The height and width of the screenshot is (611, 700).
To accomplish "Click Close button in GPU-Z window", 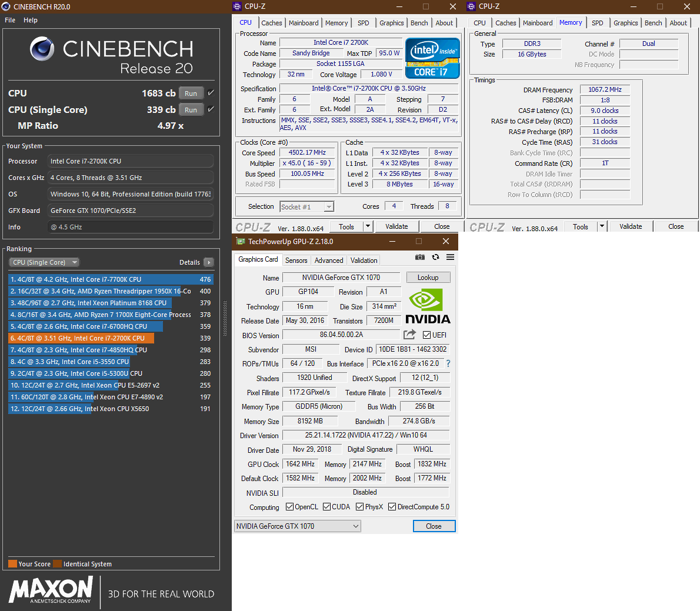I will click(x=434, y=526).
